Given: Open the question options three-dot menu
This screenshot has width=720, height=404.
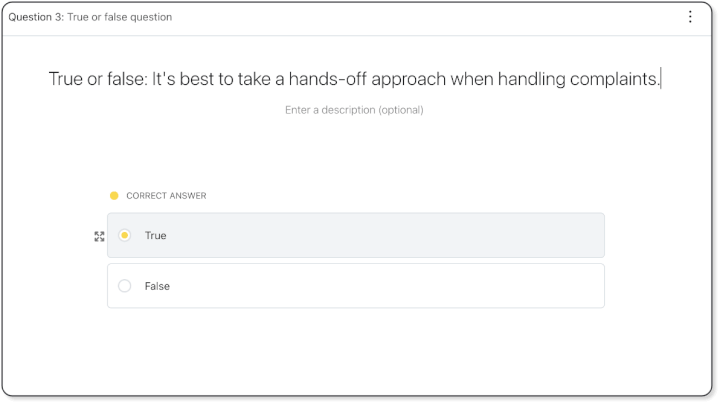Looking at the screenshot, I should click(x=690, y=17).
